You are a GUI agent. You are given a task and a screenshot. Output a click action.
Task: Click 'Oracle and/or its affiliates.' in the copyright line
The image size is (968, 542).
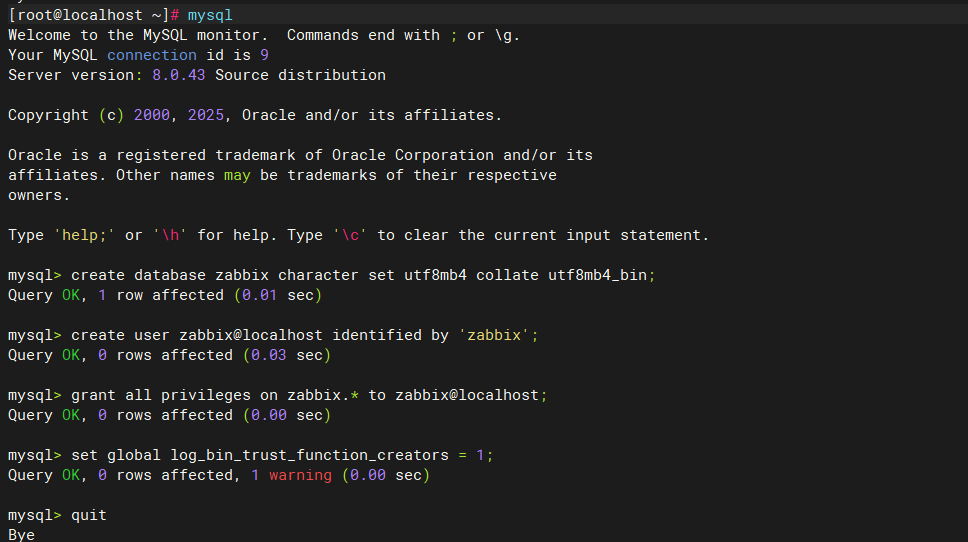pos(372,115)
